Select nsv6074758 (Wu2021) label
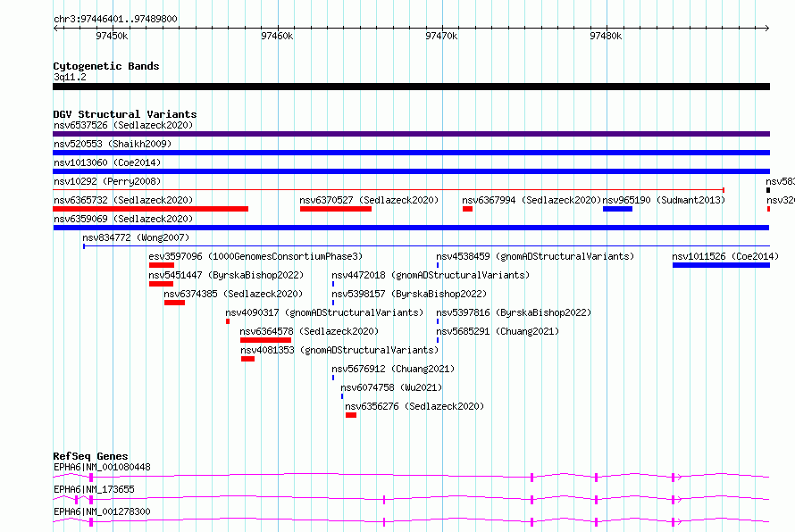The image size is (795, 532). pyautogui.click(x=391, y=387)
